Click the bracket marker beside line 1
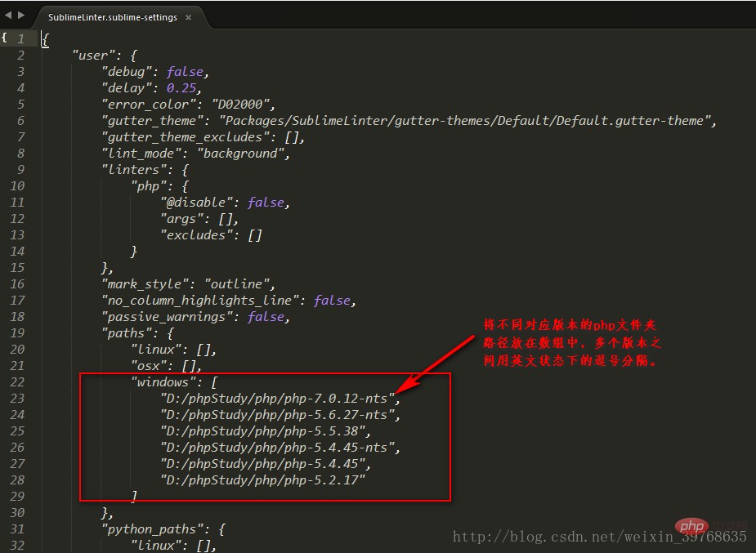Viewport: 756px width, 553px height. (3, 37)
